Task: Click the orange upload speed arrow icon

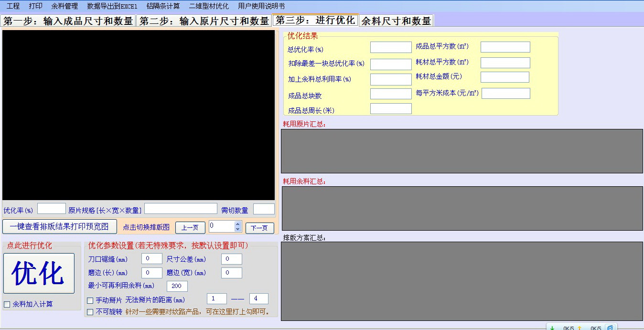Action: click(580, 328)
